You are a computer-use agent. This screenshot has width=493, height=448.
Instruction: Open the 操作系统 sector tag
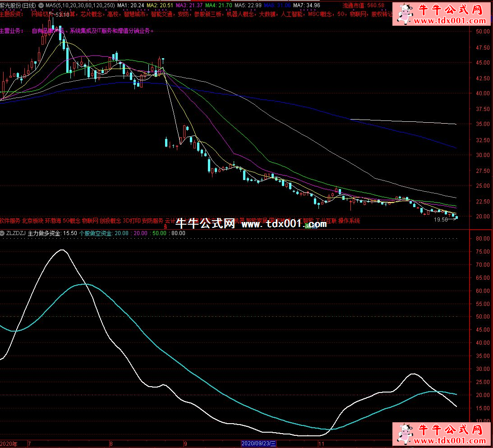pos(349,221)
